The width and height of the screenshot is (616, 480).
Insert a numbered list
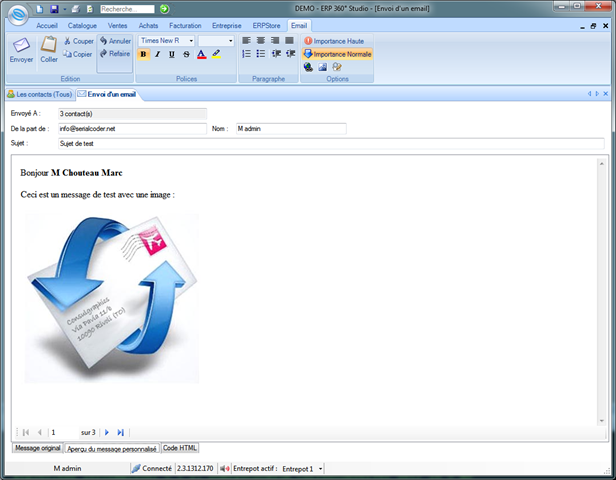[246, 54]
